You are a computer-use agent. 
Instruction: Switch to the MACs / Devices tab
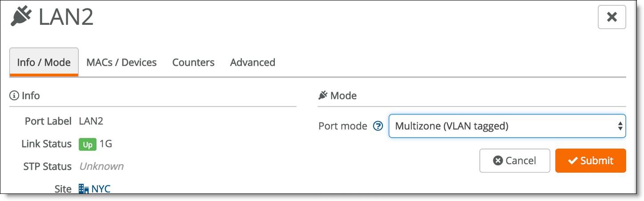pyautogui.click(x=121, y=63)
